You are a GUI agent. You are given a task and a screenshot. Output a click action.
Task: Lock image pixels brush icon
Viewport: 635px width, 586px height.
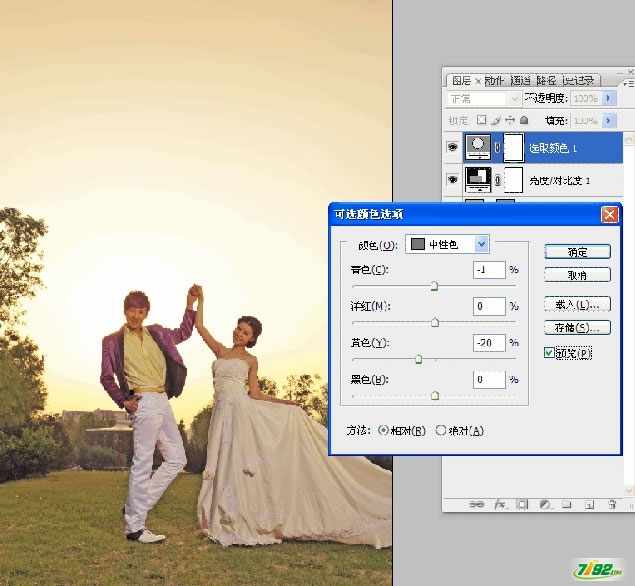click(x=496, y=120)
